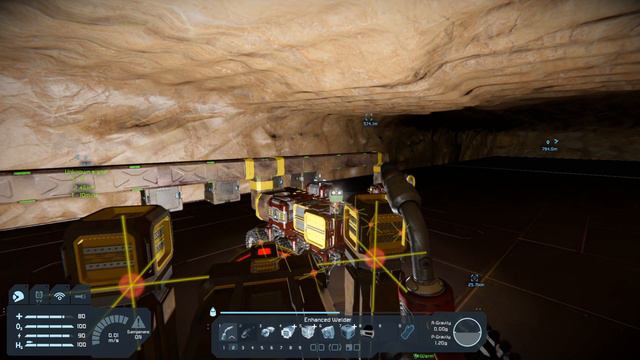Viewport: 640px width, 360px height.
Task: Select the hand drill in hotbar slot 3
Action: [267, 332]
